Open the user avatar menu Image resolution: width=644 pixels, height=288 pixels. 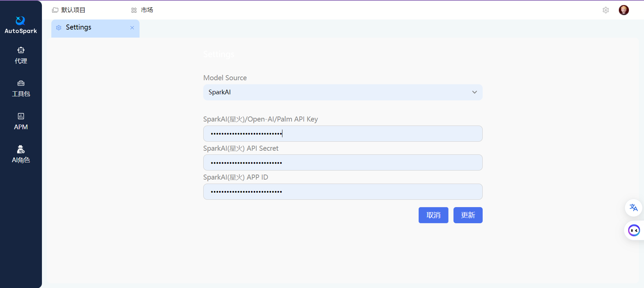[x=624, y=10]
